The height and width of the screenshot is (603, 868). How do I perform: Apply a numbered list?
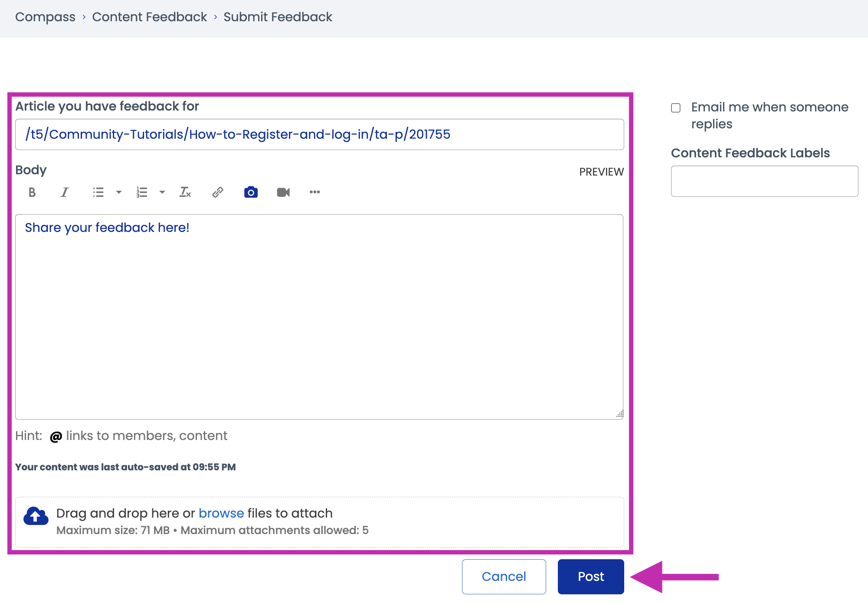(x=141, y=192)
